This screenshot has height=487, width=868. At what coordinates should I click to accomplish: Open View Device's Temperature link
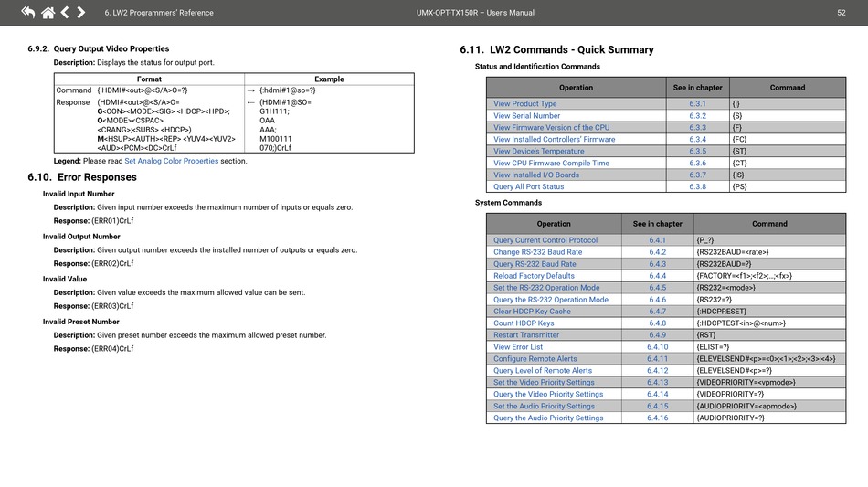(538, 152)
